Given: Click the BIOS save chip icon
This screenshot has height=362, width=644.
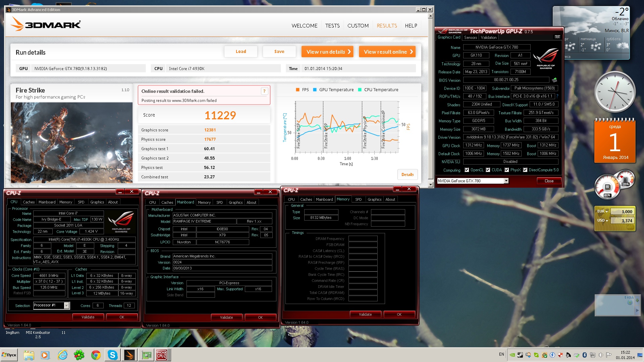Looking at the screenshot, I should coord(554,80).
